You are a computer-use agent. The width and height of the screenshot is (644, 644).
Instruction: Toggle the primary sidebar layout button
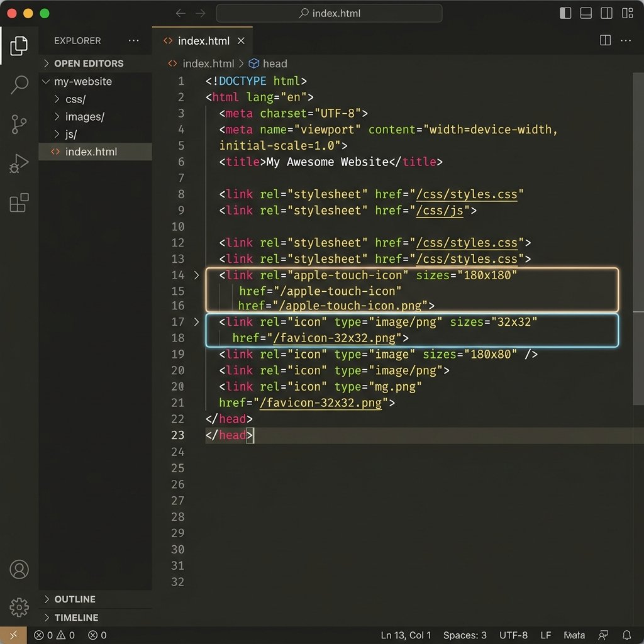[565, 13]
